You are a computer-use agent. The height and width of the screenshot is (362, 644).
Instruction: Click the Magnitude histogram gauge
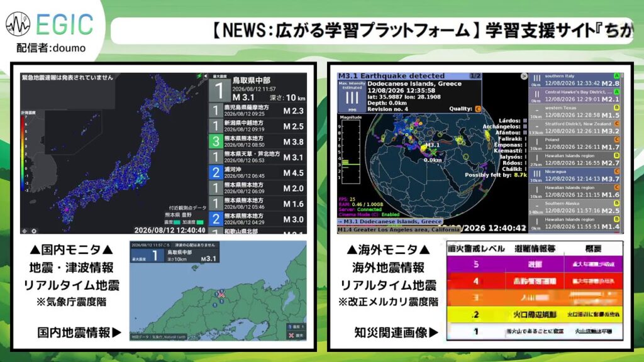click(x=351, y=152)
